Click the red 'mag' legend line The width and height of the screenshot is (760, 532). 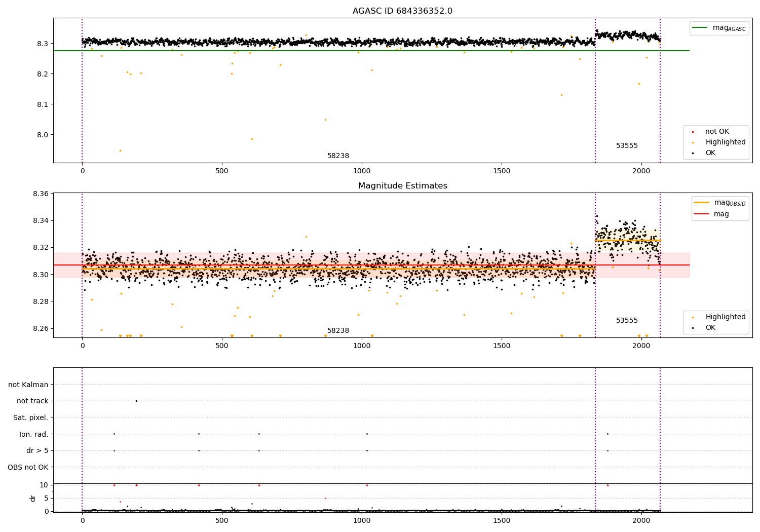click(x=702, y=214)
